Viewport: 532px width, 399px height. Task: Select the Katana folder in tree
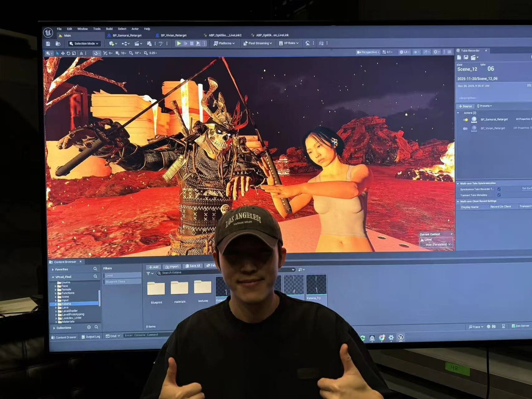point(74,304)
